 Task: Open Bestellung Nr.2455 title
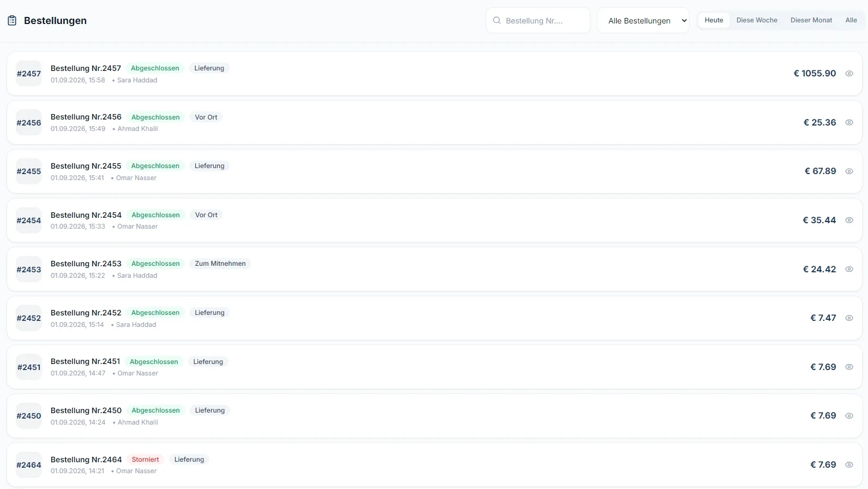click(x=86, y=166)
